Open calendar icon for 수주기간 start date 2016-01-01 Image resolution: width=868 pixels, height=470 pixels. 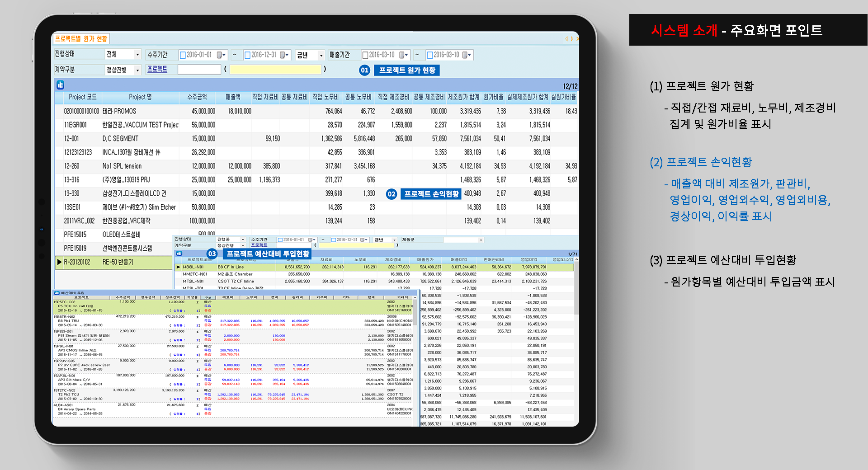tap(221, 55)
